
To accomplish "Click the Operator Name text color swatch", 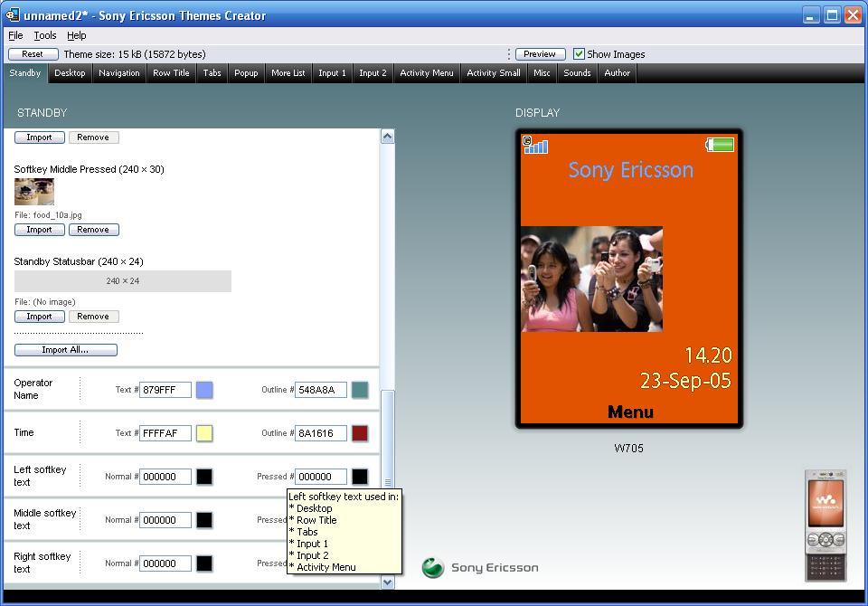I will click(x=204, y=390).
